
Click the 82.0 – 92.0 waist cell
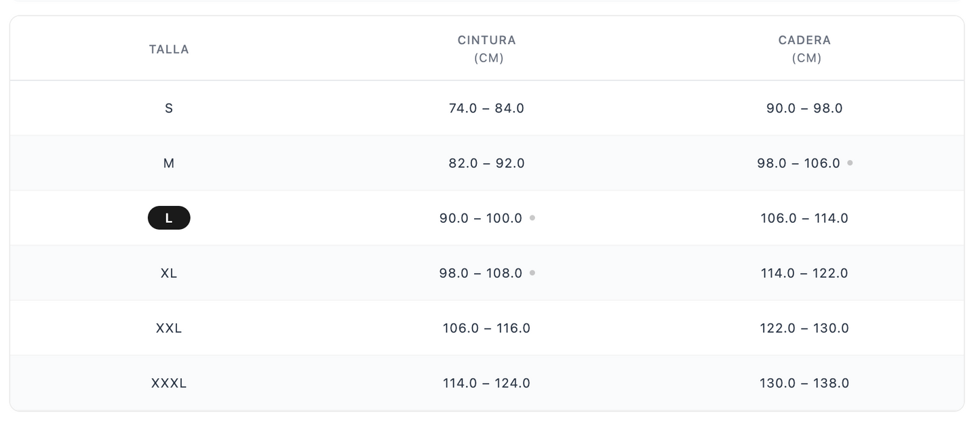(x=486, y=163)
